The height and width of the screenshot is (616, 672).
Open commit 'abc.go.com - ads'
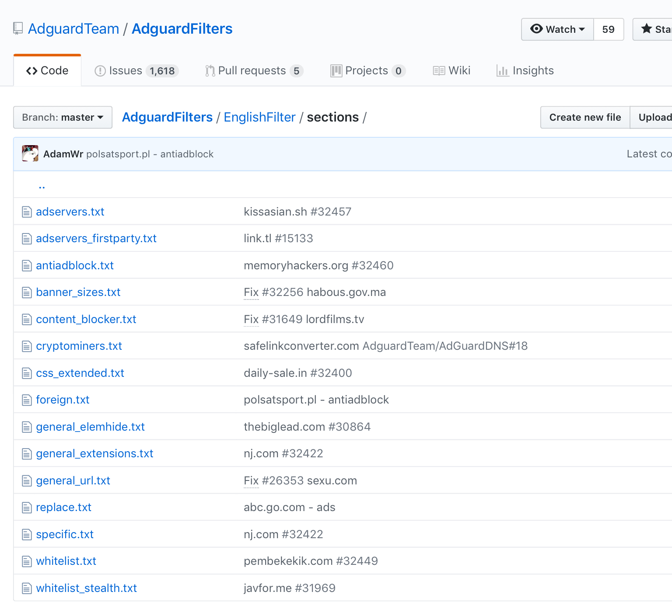pos(290,508)
